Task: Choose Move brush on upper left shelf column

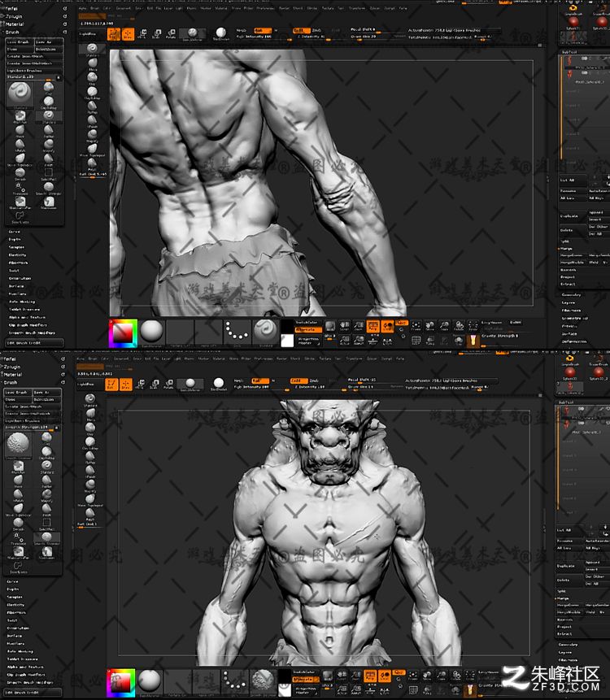Action: pyautogui.click(x=93, y=64)
